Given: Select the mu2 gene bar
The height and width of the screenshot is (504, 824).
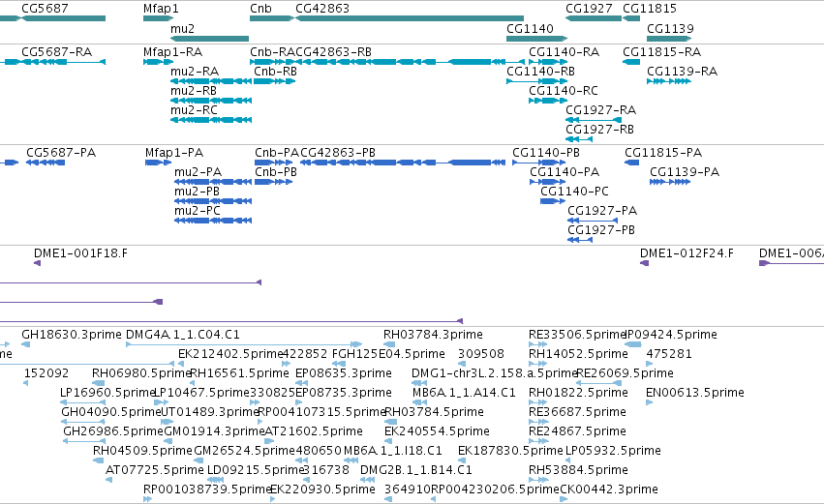Looking at the screenshot, I should click(x=210, y=39).
